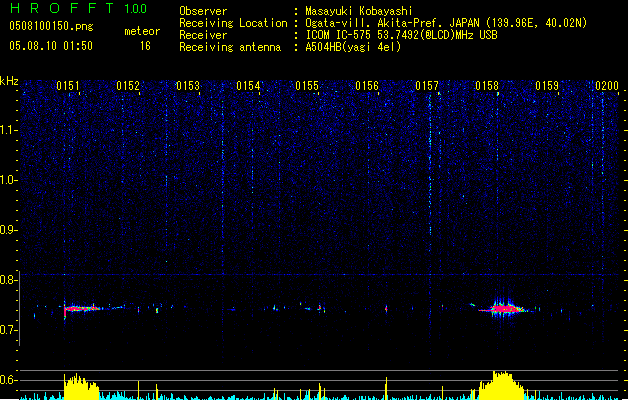629x400 pixels.
Task: Click the A504HB(yagi 4el) antenna text
Action: (353, 47)
